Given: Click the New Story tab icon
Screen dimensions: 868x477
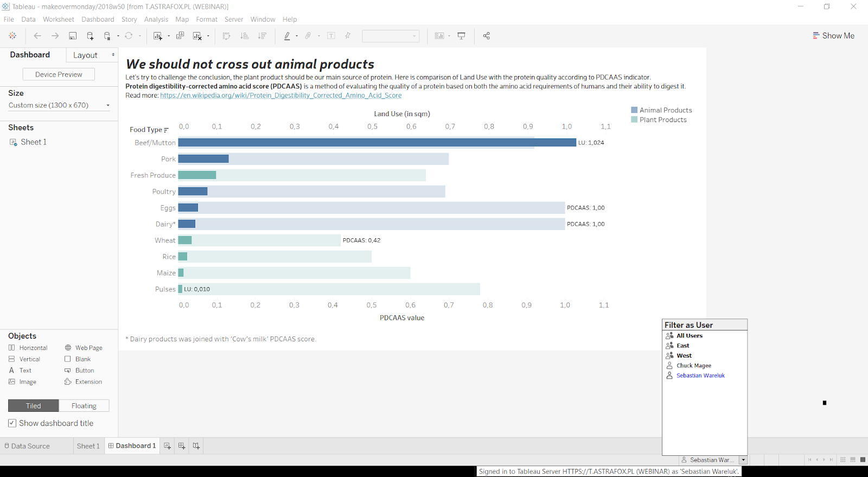Looking at the screenshot, I should click(x=196, y=446).
